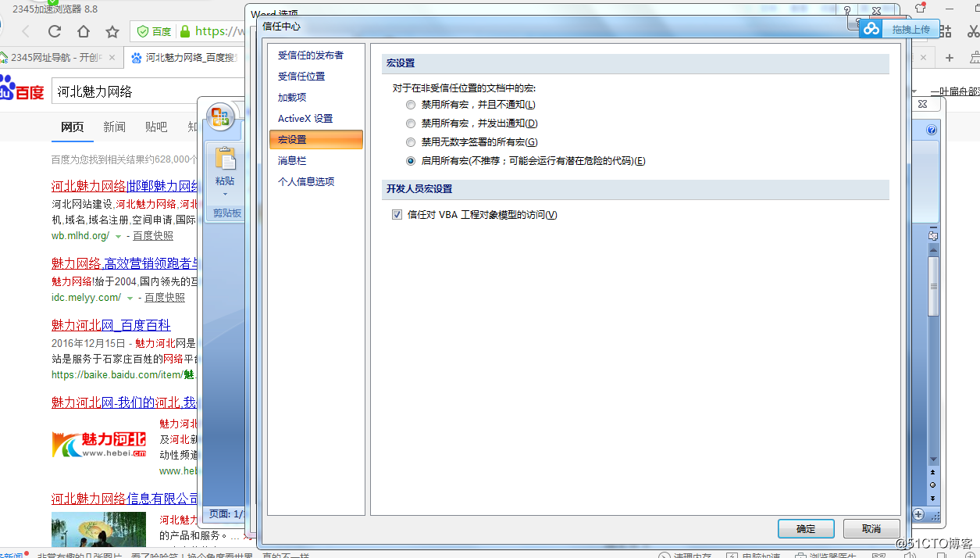Click the Word vertical scrollbar thumb
Screen dimensions: 980x558
click(933, 287)
